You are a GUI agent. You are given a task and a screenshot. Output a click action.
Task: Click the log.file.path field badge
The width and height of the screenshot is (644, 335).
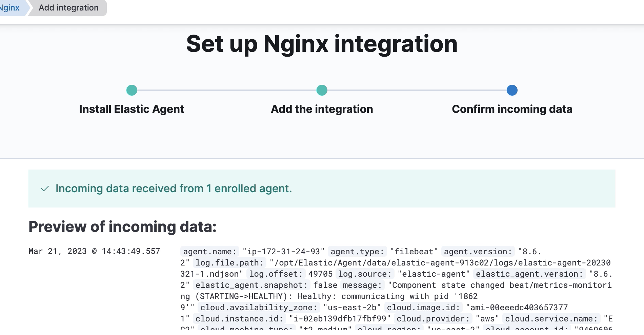[x=229, y=263]
